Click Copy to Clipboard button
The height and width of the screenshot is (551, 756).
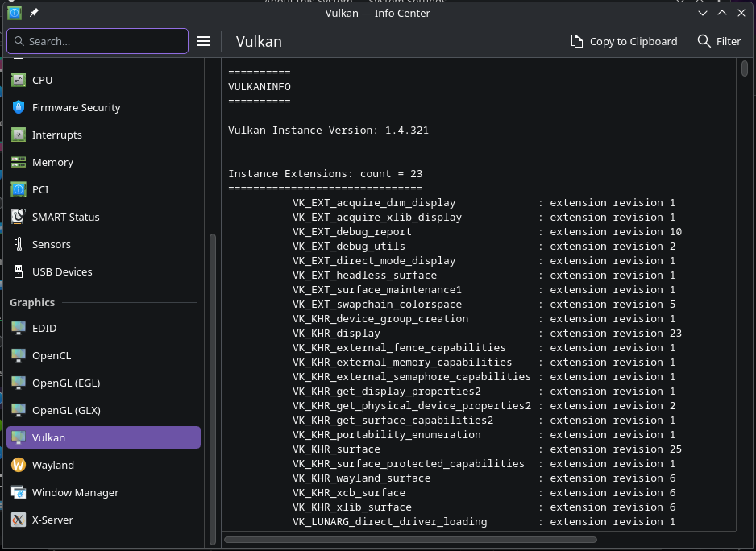click(624, 41)
